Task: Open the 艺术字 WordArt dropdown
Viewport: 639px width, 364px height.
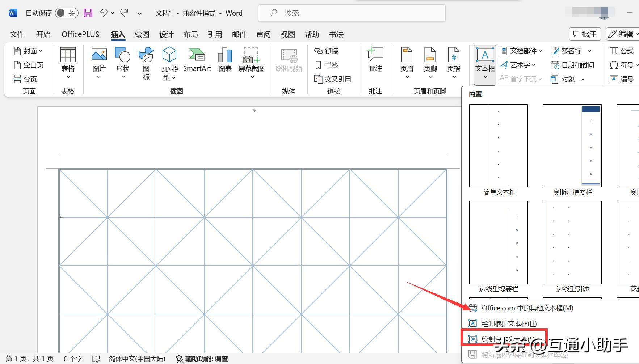Action: pyautogui.click(x=518, y=65)
